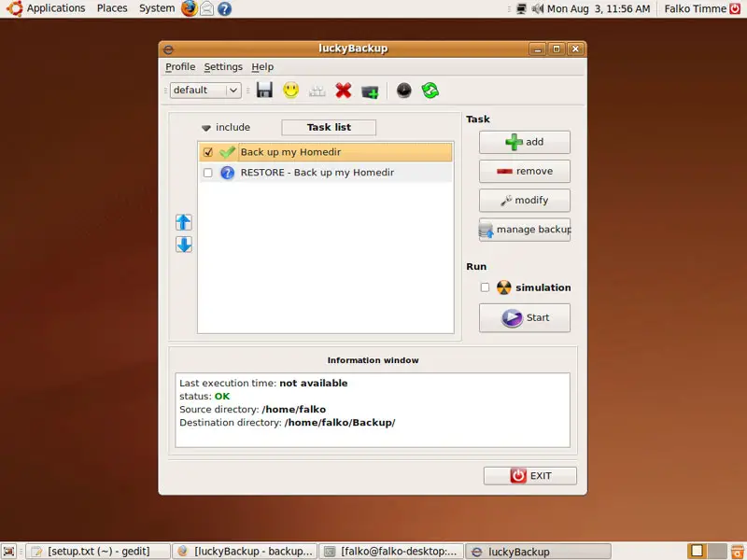Open the mail icon in top panel
The width and height of the screenshot is (747, 560).
tap(206, 8)
